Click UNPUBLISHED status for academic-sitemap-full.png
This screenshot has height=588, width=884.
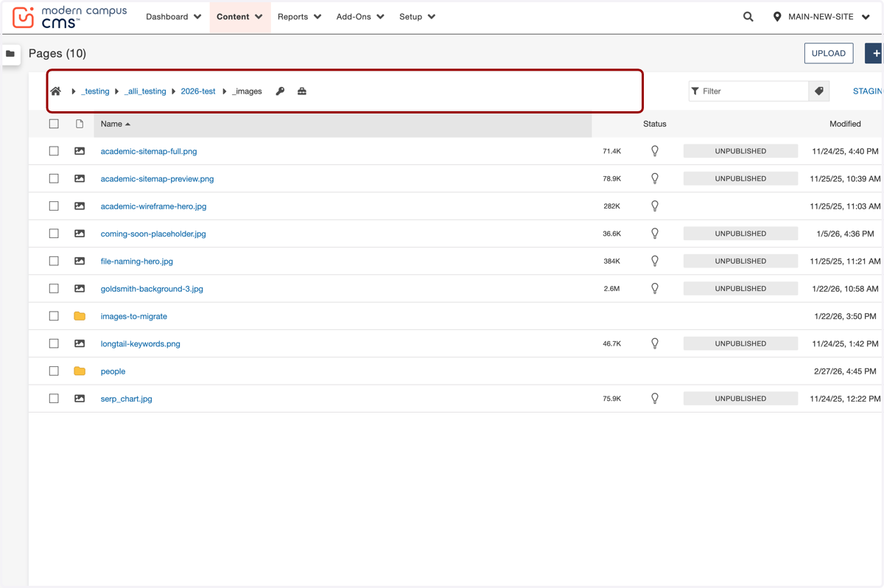coord(740,151)
